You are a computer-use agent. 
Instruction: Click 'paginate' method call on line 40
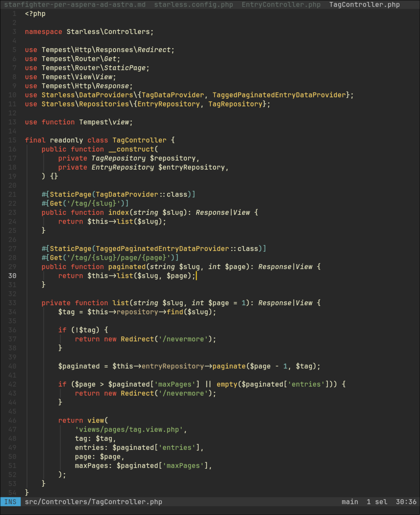[229, 366]
